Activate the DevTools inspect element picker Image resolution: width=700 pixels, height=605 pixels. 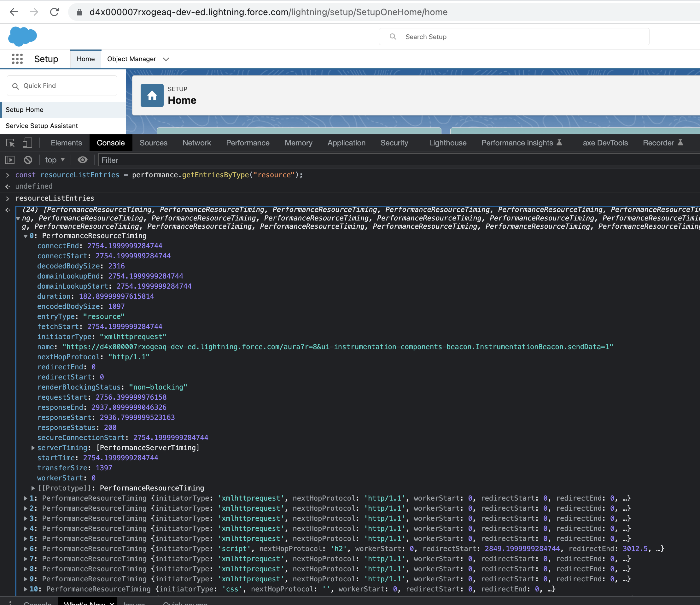10,143
